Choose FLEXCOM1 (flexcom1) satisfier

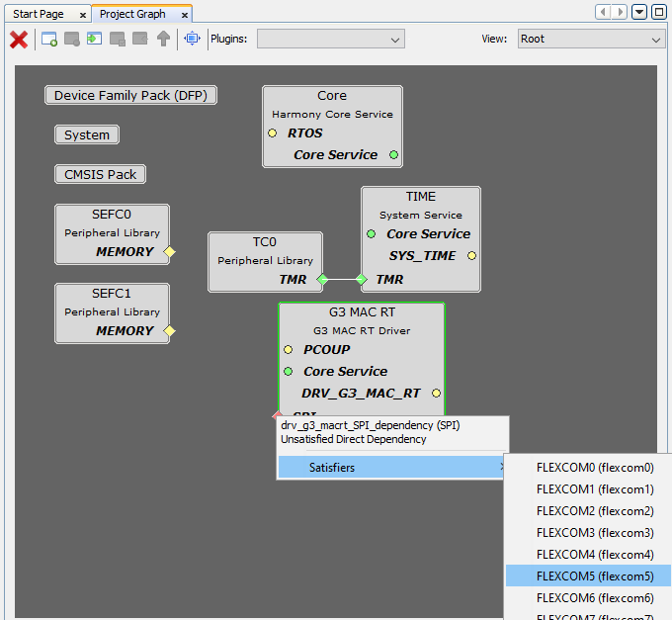tap(588, 489)
